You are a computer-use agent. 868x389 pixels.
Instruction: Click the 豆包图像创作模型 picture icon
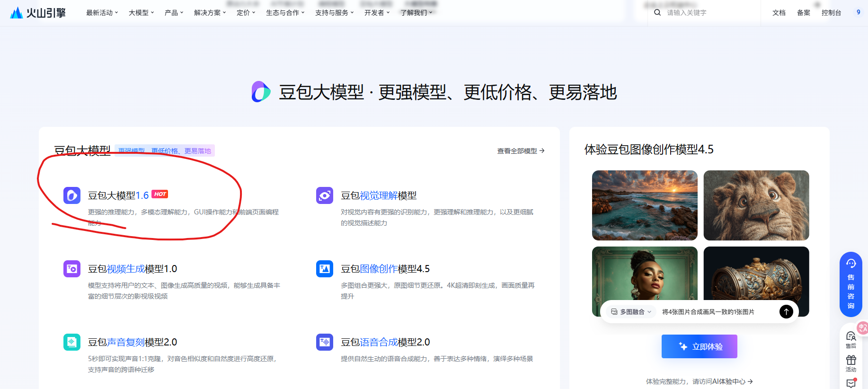[325, 268]
